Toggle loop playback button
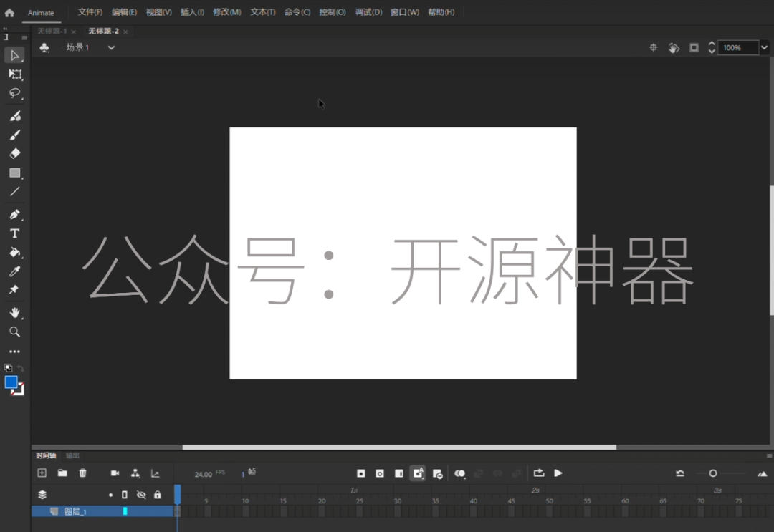Screen dimensions: 774x532 538,473
